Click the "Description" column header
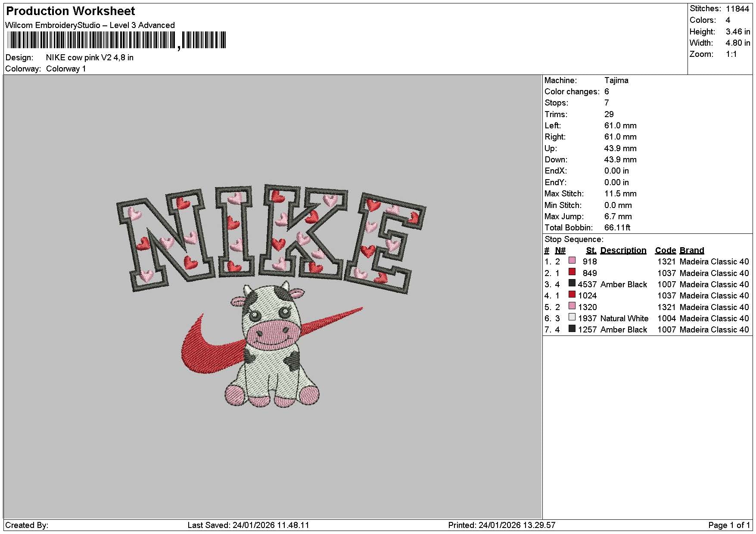 [x=623, y=251]
